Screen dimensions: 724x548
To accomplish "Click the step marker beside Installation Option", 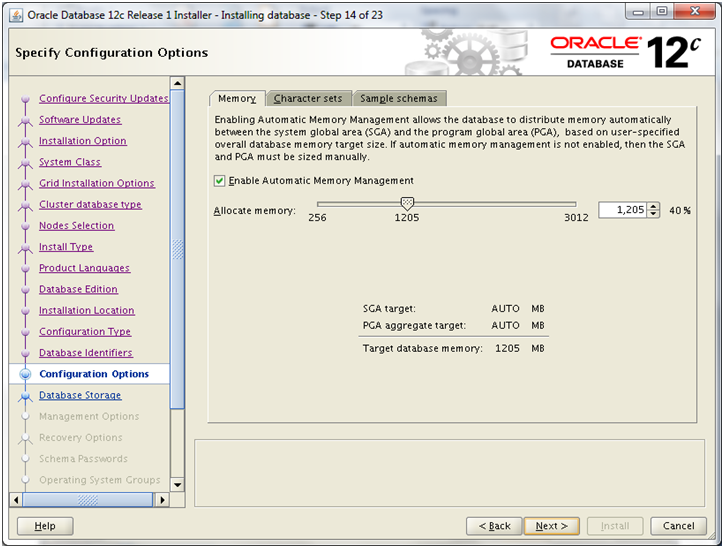I will 25,142.
